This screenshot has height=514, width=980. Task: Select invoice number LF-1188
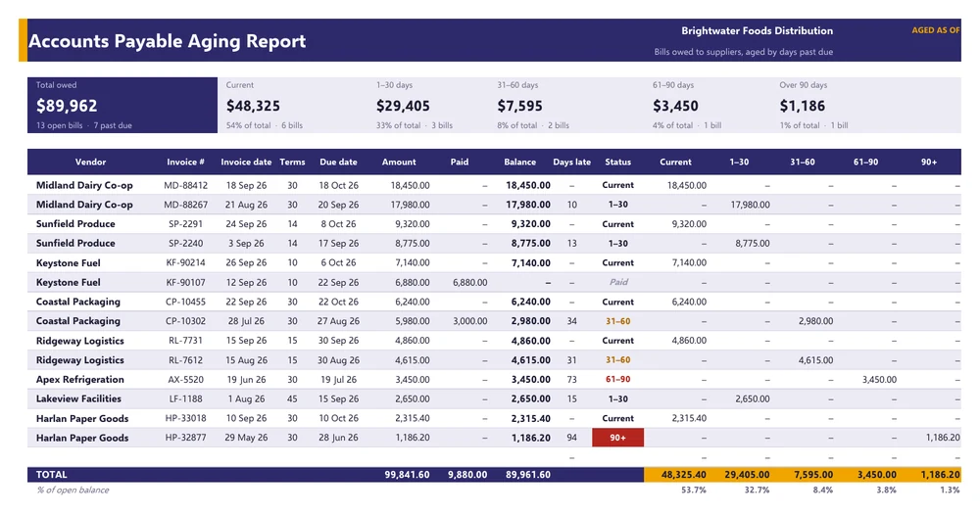tap(185, 399)
